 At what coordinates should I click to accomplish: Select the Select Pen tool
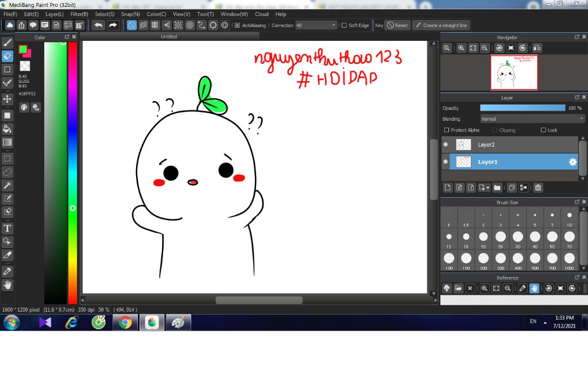[7, 198]
